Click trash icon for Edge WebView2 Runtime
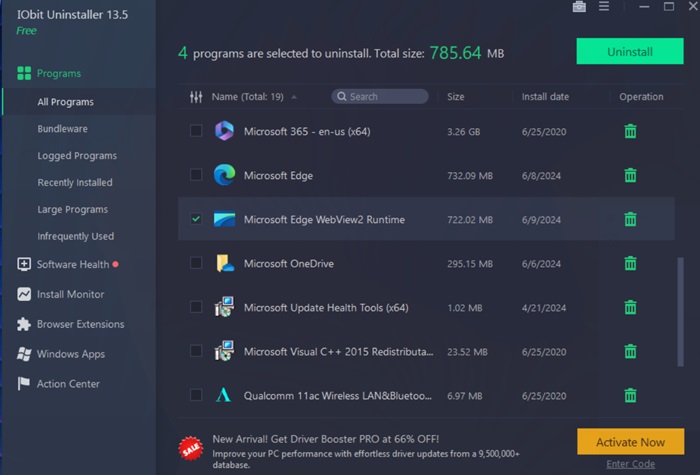 click(630, 219)
